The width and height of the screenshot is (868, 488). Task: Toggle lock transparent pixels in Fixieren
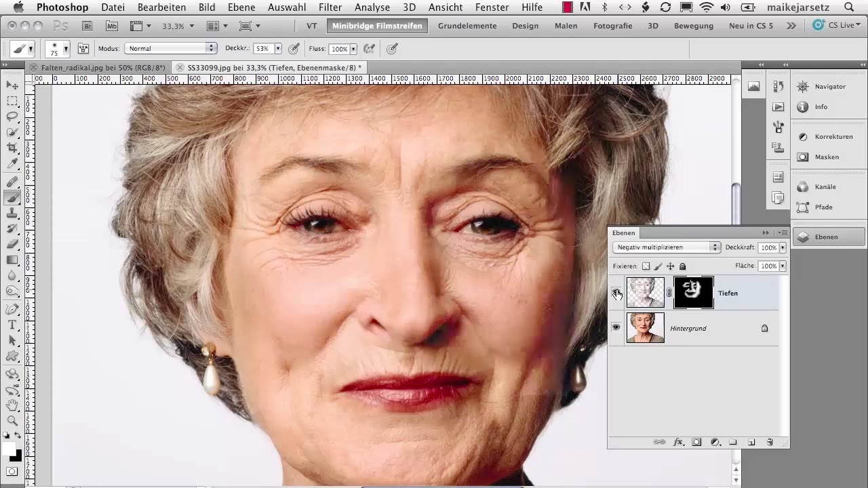646,266
